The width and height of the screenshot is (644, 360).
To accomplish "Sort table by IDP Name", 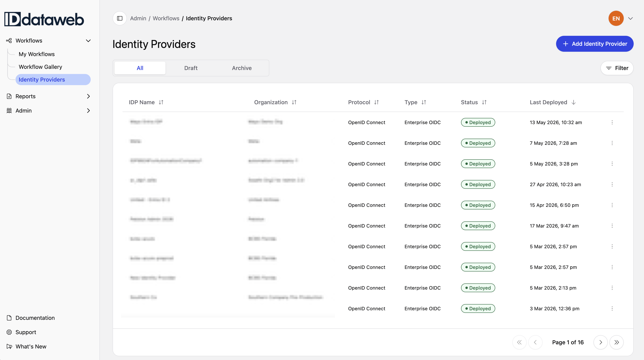I will tap(161, 102).
